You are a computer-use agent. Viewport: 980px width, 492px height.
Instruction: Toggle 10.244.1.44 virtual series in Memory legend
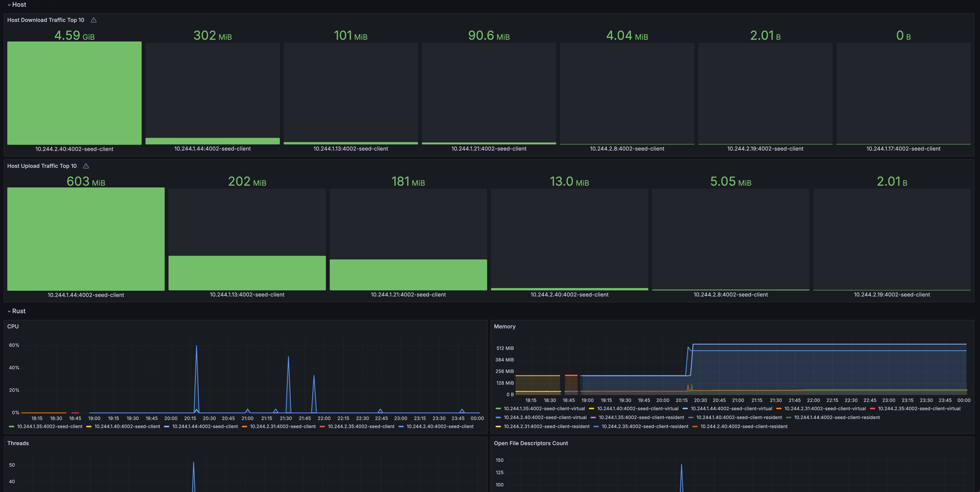(731, 409)
